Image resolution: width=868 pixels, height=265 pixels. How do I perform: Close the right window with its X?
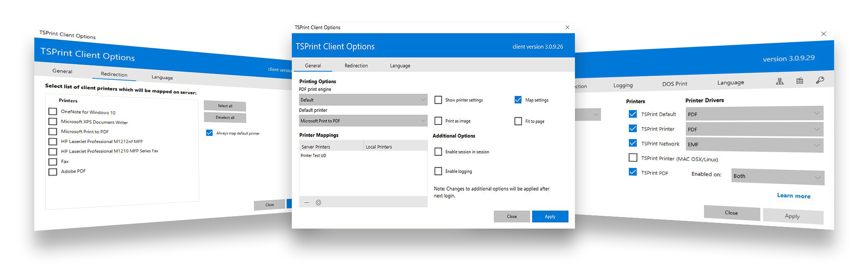(x=823, y=34)
